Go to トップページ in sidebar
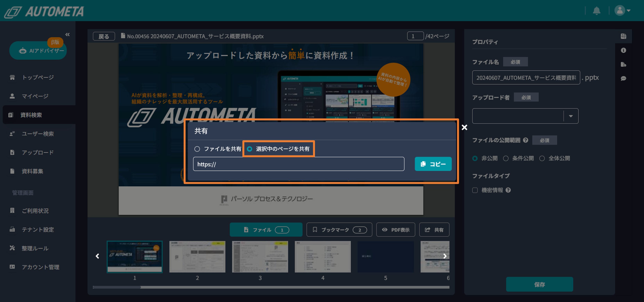This screenshot has height=302, width=644. pyautogui.click(x=37, y=77)
